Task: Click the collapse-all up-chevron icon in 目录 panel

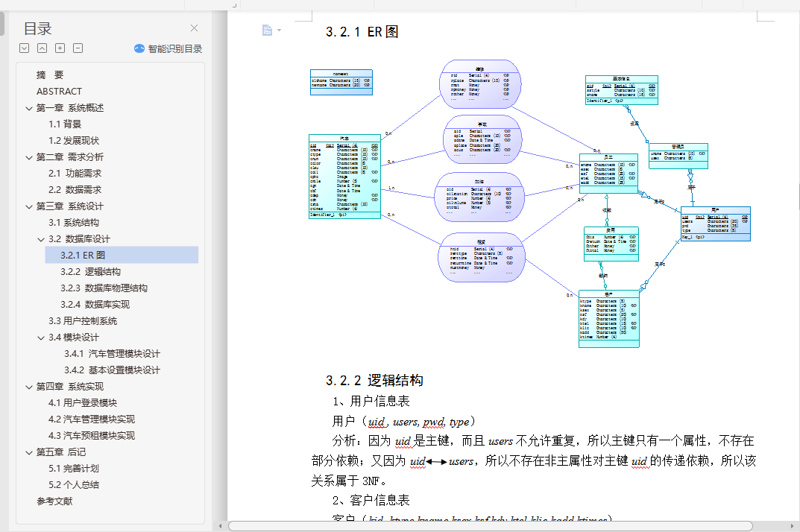Action: [42, 48]
